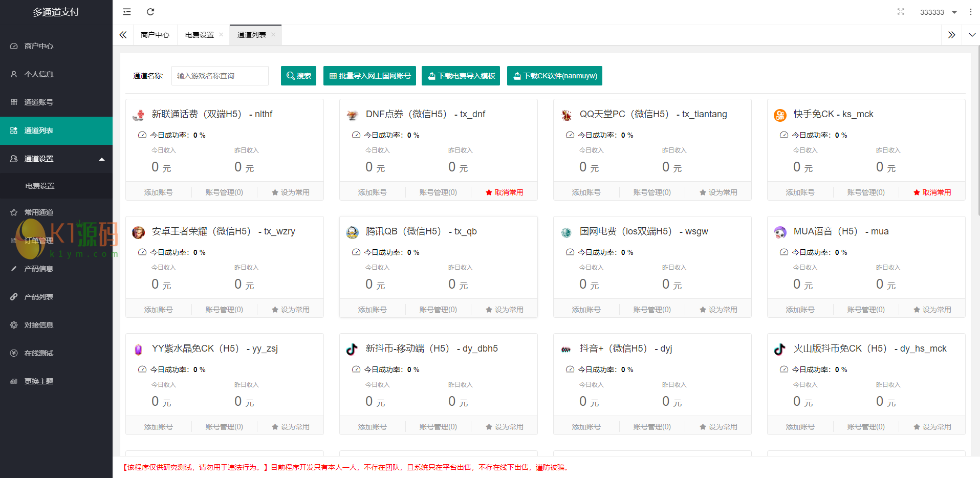The image size is (980, 478).
Task: Click the penguin icon on 腾讯QB card
Action: click(x=352, y=232)
